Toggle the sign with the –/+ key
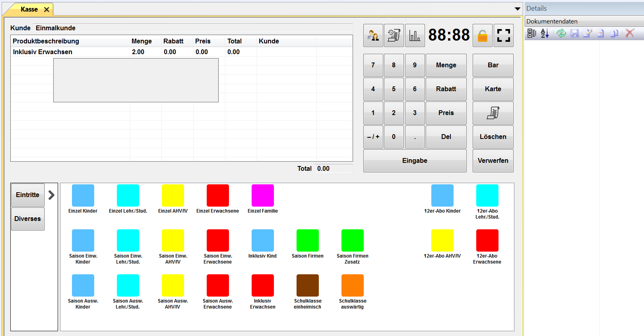Image resolution: width=644 pixels, height=336 pixels. 373,137
